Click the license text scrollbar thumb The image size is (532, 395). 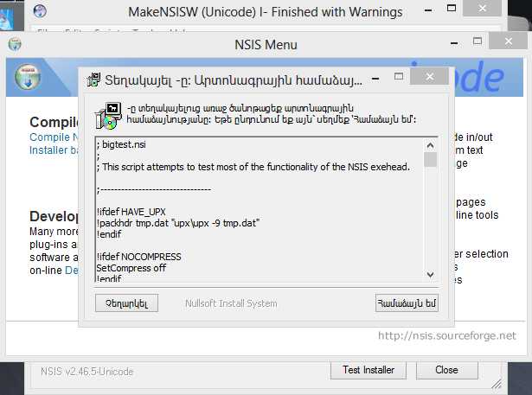tap(430, 160)
